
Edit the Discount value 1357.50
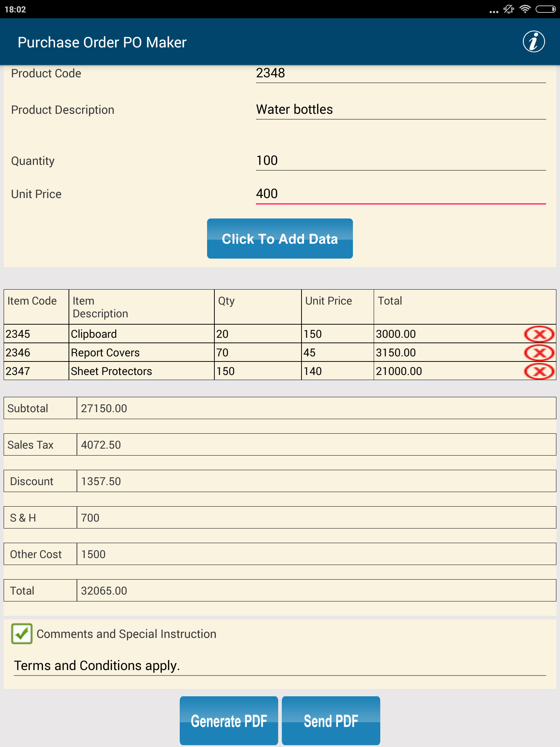[316, 481]
